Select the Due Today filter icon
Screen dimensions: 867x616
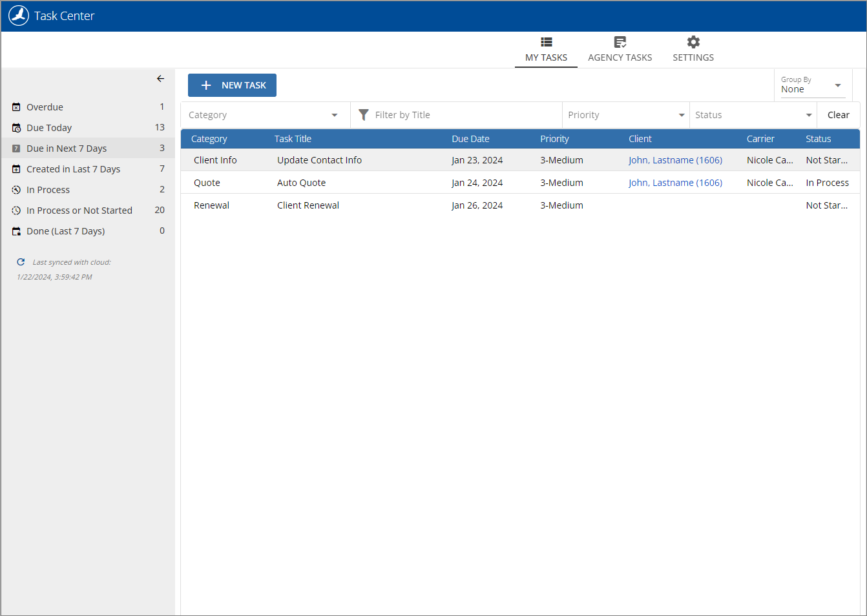coord(16,127)
